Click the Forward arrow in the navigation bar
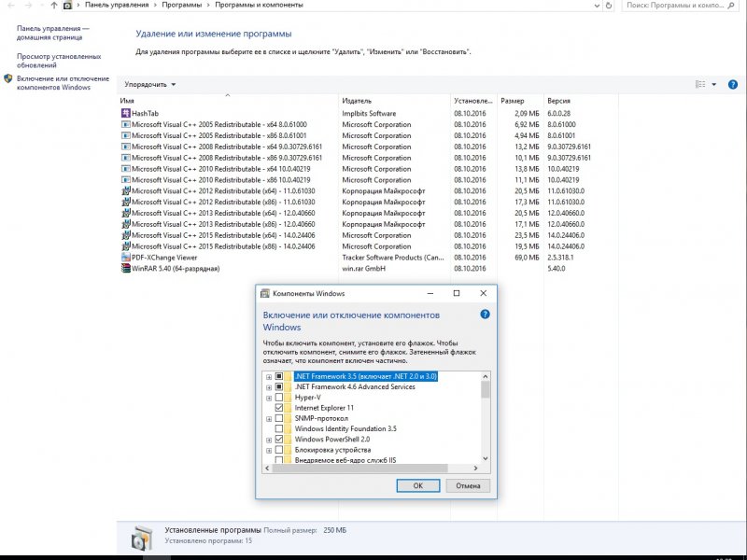Viewport: 747px width, 560px height. 28,6
